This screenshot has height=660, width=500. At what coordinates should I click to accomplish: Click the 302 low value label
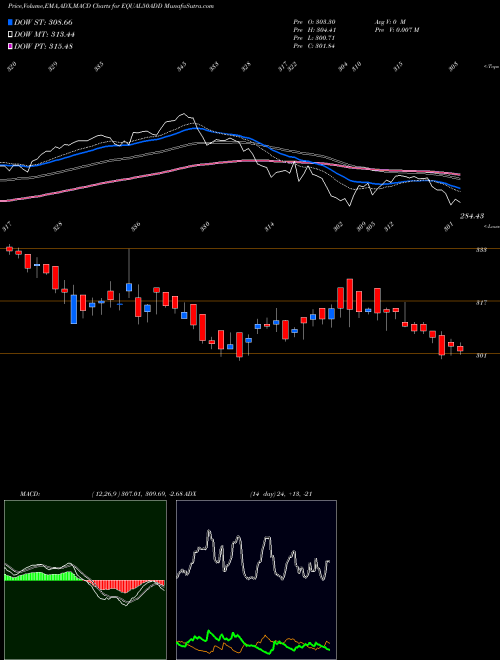pos(339,226)
